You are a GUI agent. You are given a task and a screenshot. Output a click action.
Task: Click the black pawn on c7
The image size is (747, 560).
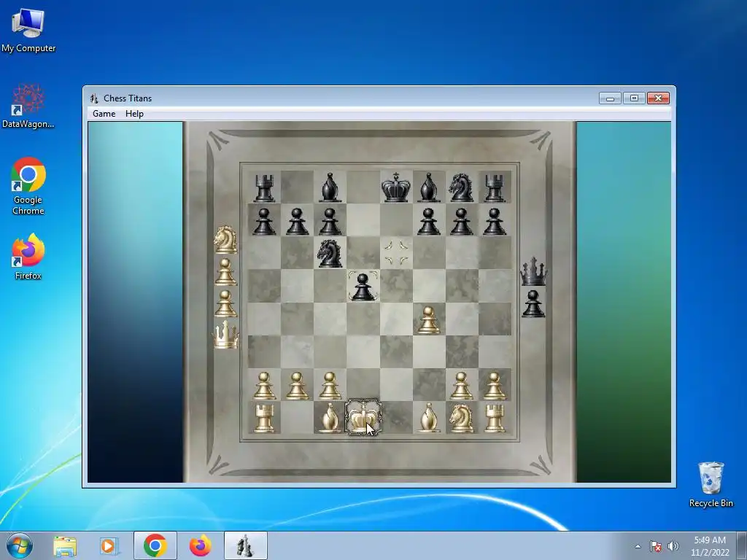330,221
